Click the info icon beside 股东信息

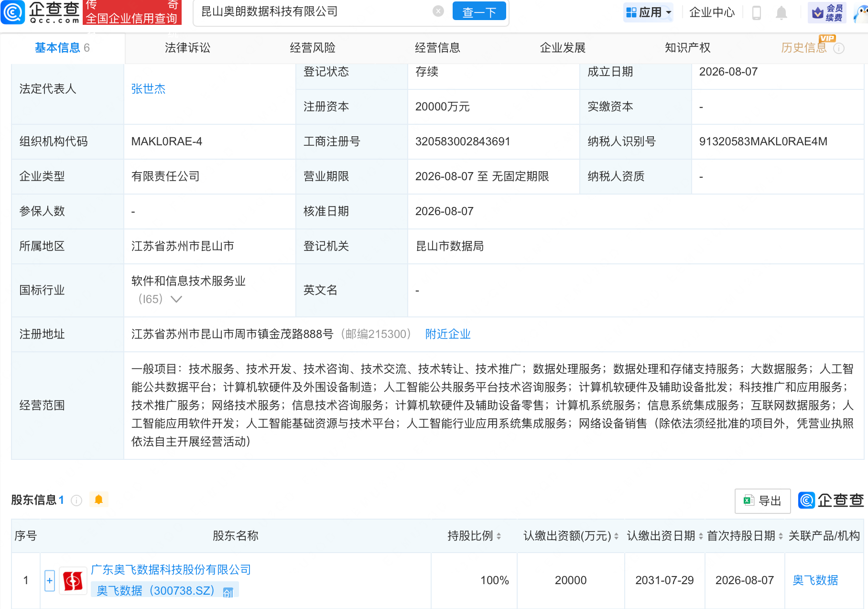point(76,500)
